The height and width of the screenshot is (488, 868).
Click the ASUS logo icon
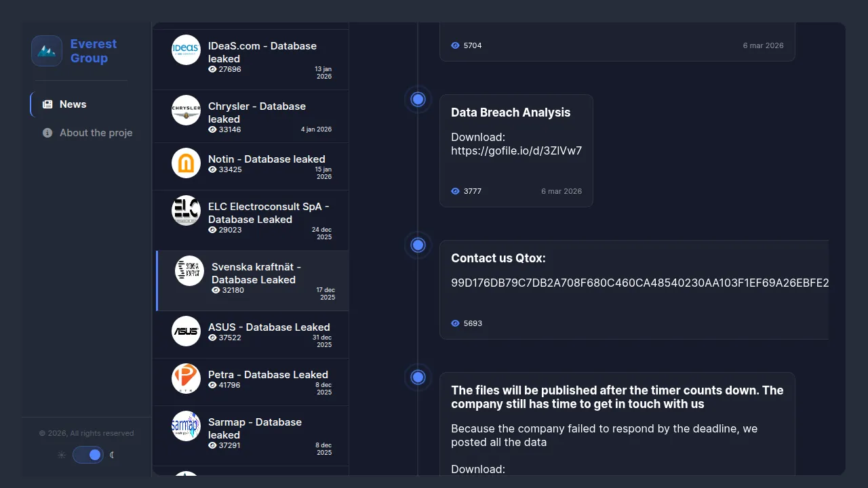pos(186,331)
